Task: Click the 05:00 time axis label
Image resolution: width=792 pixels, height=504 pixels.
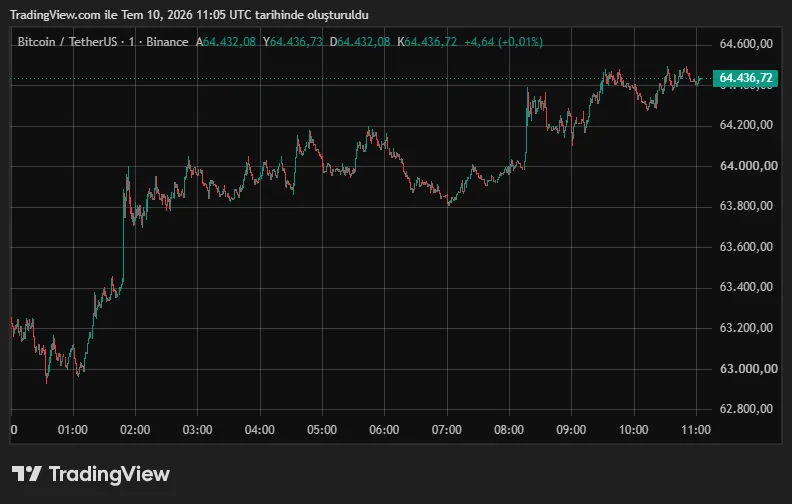Action: click(x=322, y=430)
